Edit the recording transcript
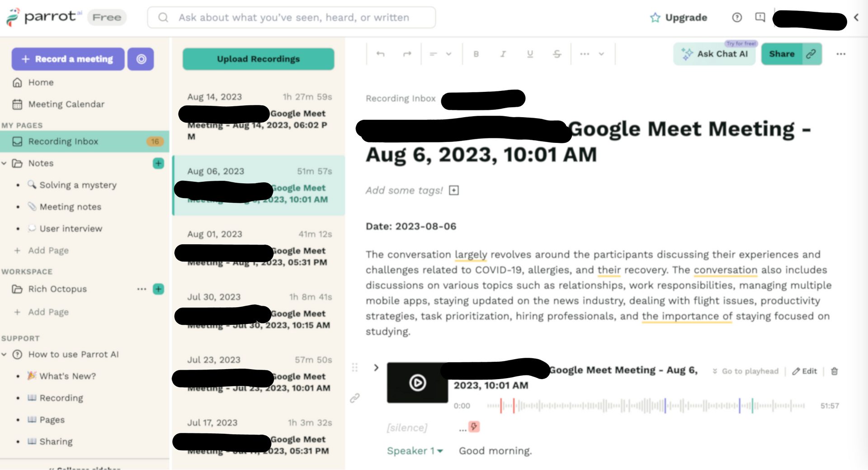 click(805, 371)
